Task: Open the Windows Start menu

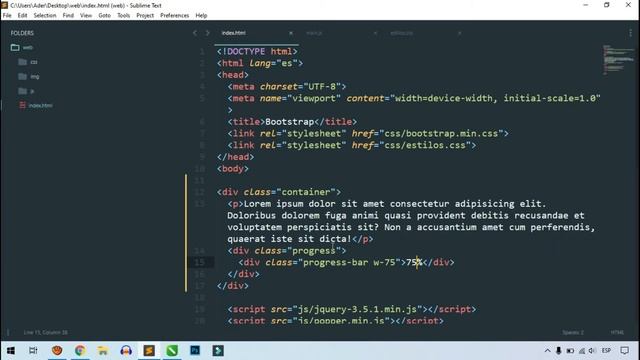Action: click(11, 351)
